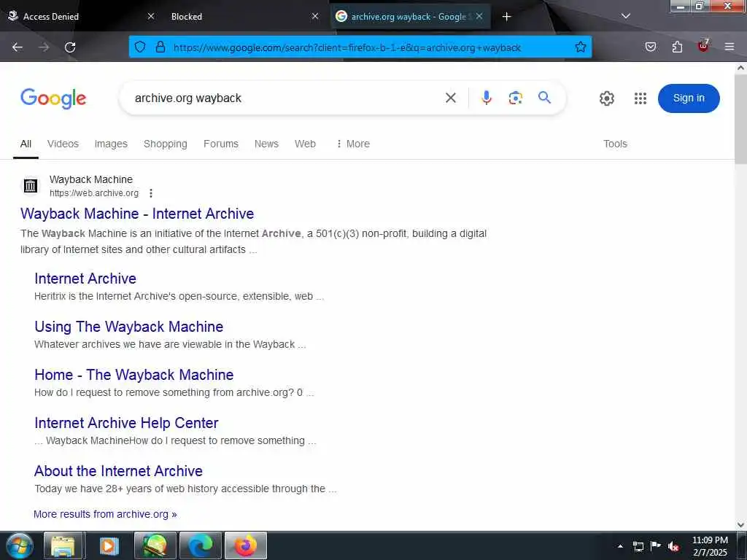
Task: Open the search Tools options
Action: [x=615, y=144]
